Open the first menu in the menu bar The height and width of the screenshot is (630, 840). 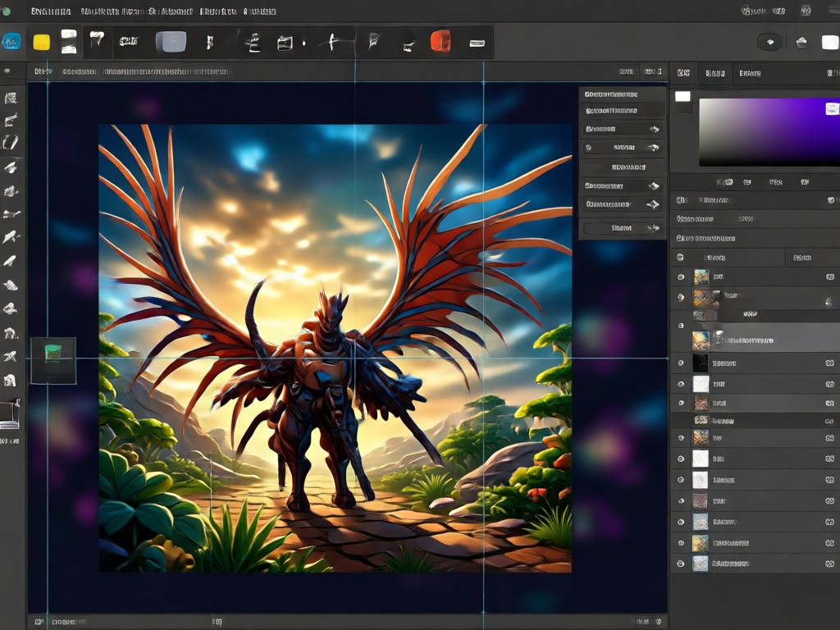click(x=51, y=11)
